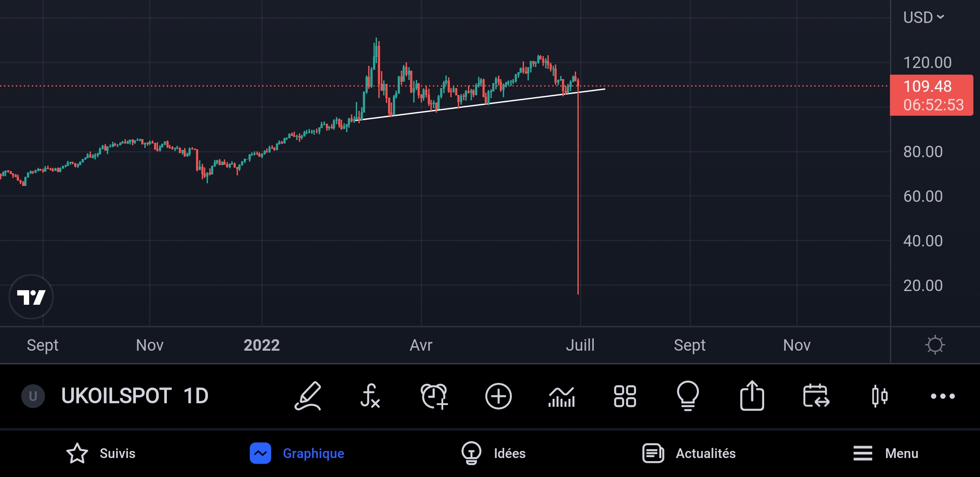Expand the USD currency dropdown
The height and width of the screenshot is (477, 980).
tap(923, 17)
